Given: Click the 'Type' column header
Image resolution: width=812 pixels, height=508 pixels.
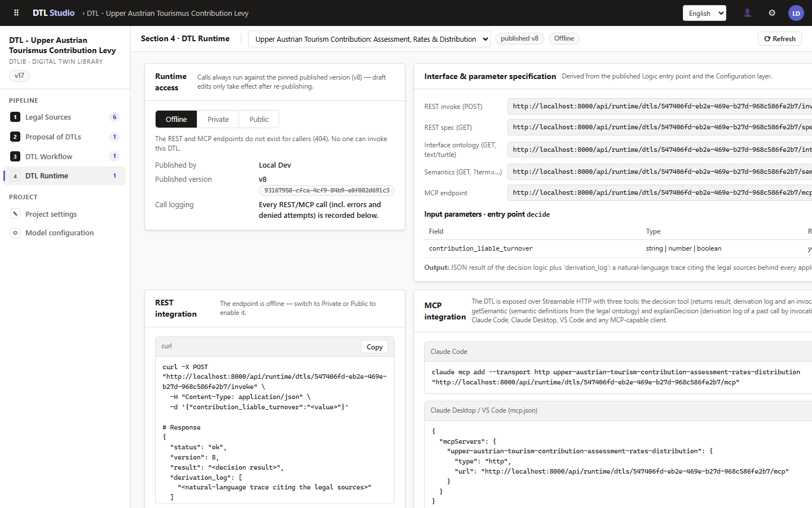Looking at the screenshot, I should coord(653,231).
